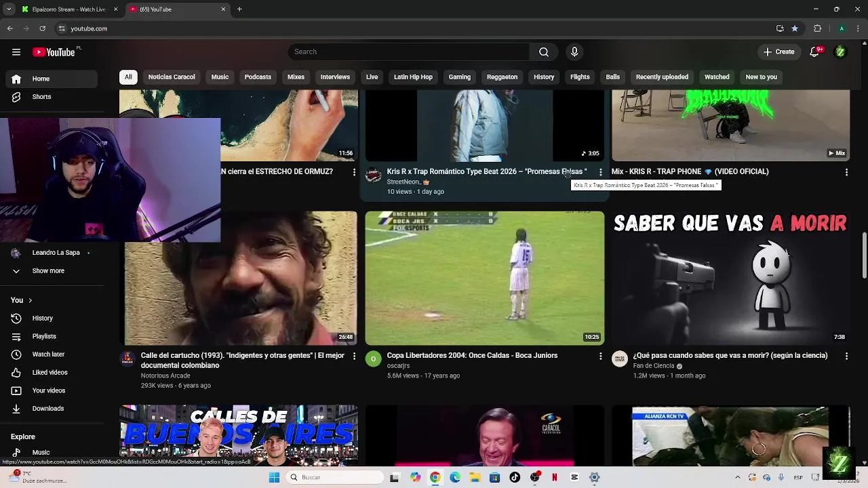Filter by Gaming chip
Screen dimensions: 868x488
459,77
